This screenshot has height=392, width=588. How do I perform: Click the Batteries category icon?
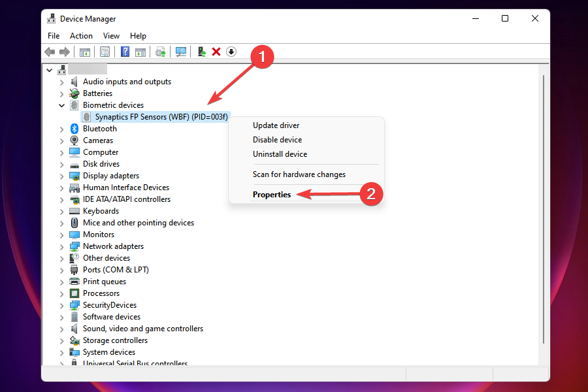pos(74,93)
